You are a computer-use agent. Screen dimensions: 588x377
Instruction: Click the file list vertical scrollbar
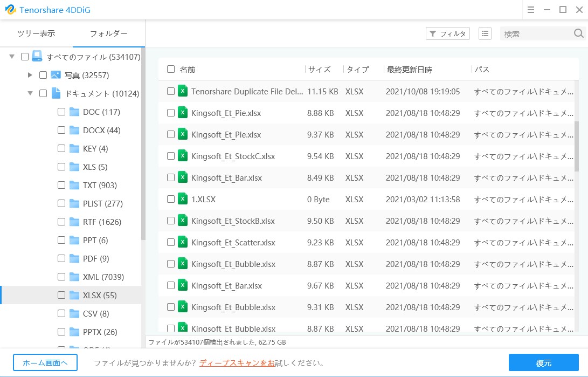pyautogui.click(x=576, y=146)
